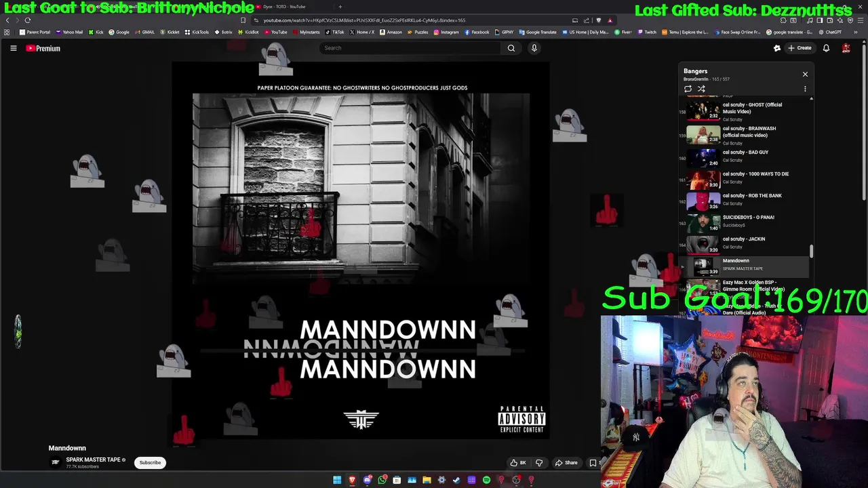The width and height of the screenshot is (868, 488).
Task: Start voice search with microphone icon
Action: coord(534,48)
